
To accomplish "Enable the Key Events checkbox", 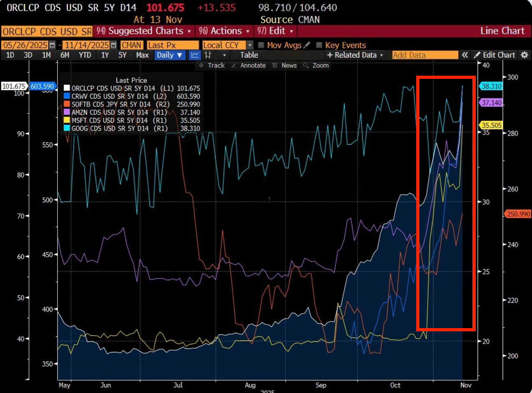I will 319,45.
